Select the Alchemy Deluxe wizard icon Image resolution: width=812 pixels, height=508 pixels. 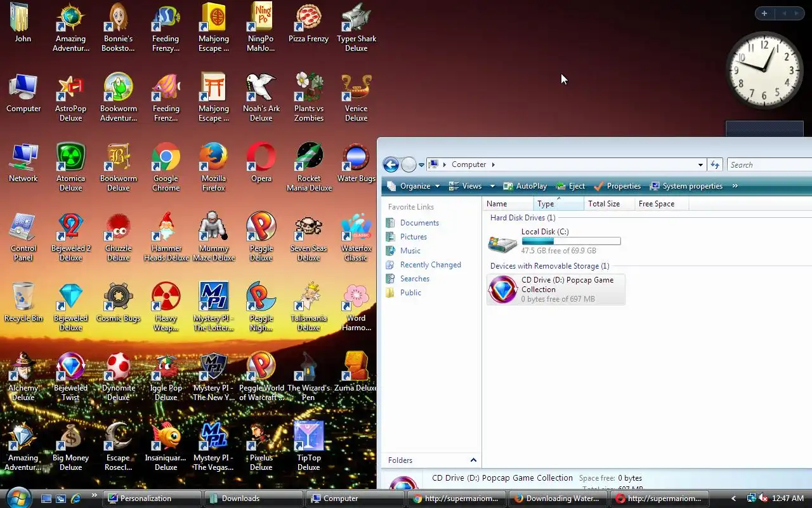pyautogui.click(x=23, y=376)
